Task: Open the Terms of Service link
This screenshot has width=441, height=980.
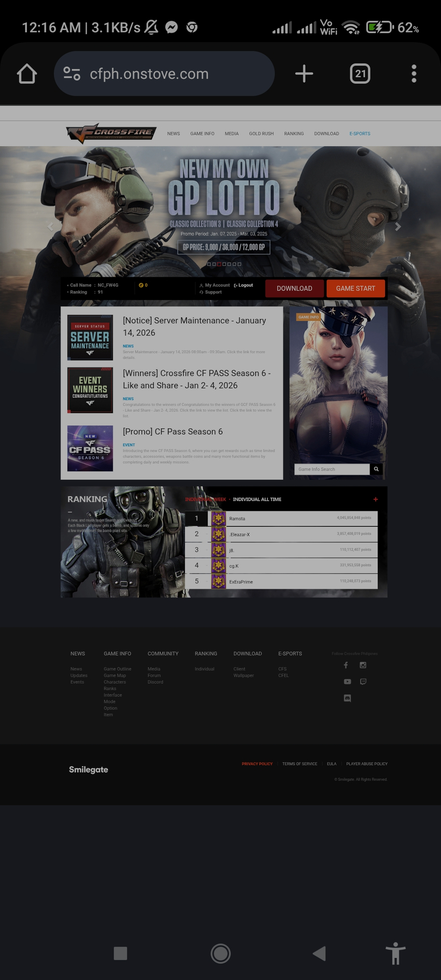Action: click(x=299, y=764)
